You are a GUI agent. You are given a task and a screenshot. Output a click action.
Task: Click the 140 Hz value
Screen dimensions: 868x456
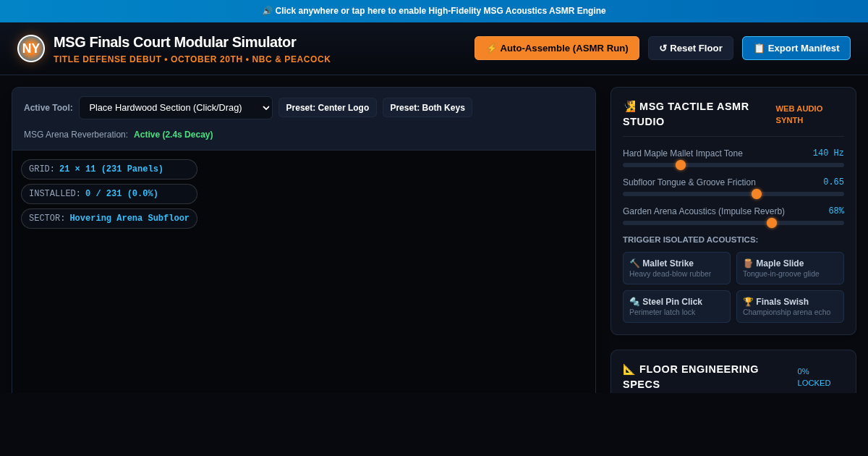(828, 153)
